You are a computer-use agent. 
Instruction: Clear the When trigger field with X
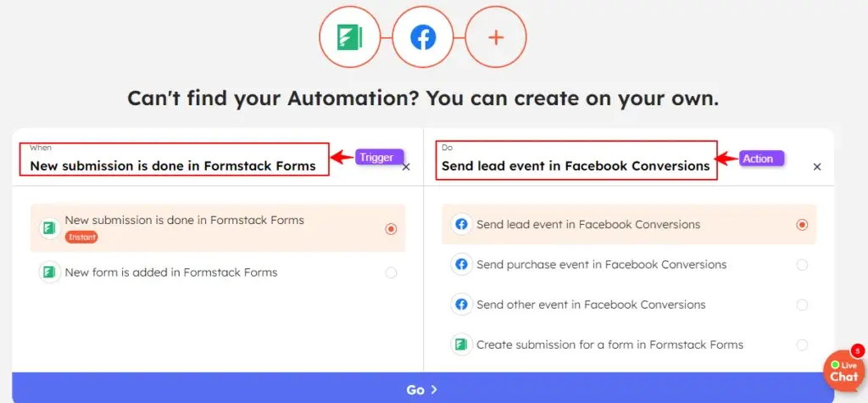(x=406, y=167)
